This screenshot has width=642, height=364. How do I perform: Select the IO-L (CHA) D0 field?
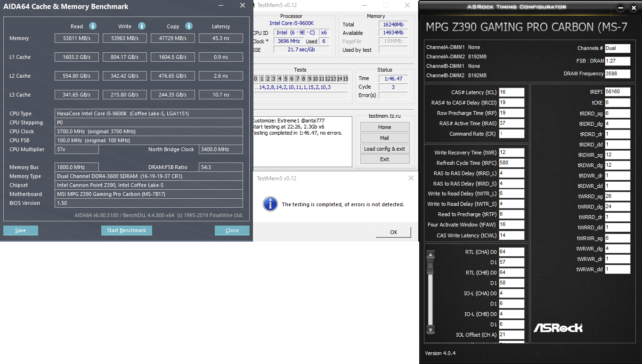(512, 293)
